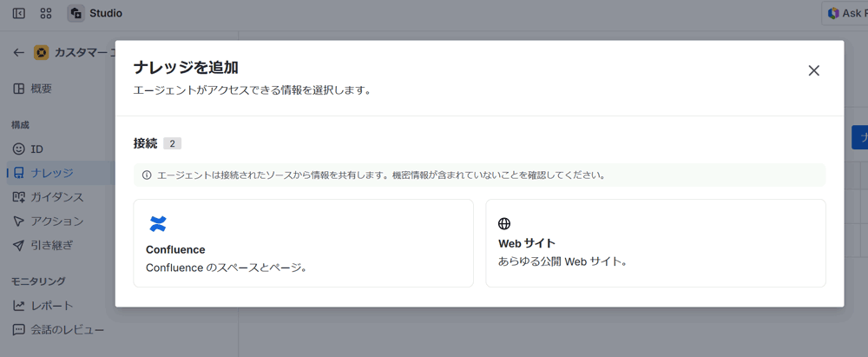The image size is (868, 357).
Task: Select the Confluence connection card
Action: (x=303, y=243)
